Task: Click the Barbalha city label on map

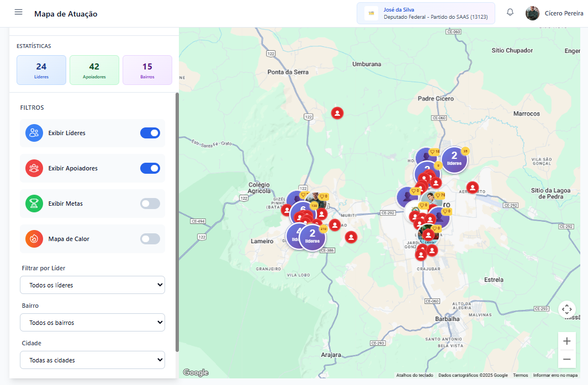Action: tap(447, 319)
